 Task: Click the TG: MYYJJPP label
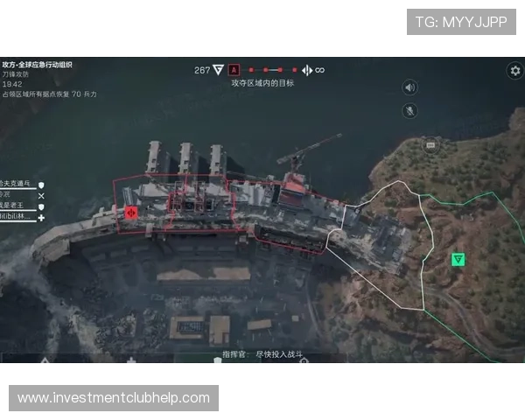461,21
